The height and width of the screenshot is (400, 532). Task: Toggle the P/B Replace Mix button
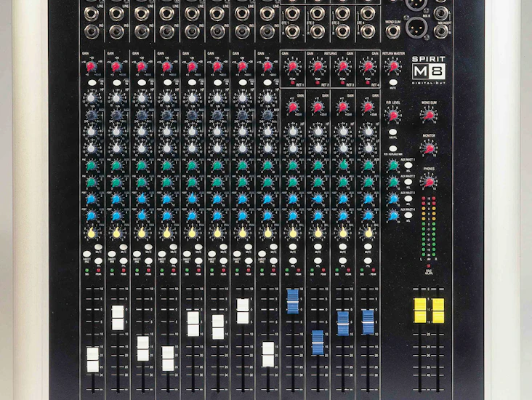click(393, 148)
